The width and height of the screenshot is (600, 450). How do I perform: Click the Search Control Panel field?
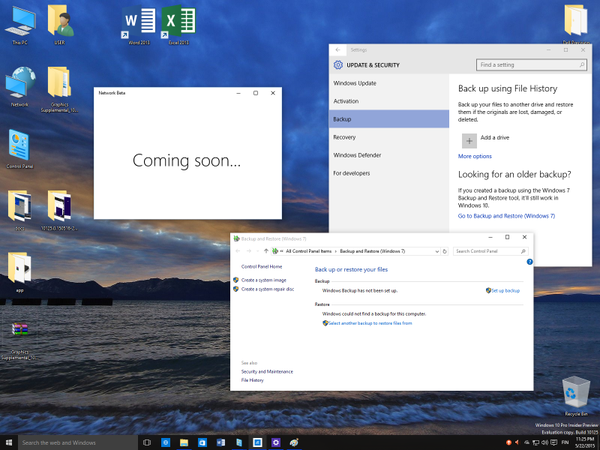pyautogui.click(x=491, y=251)
